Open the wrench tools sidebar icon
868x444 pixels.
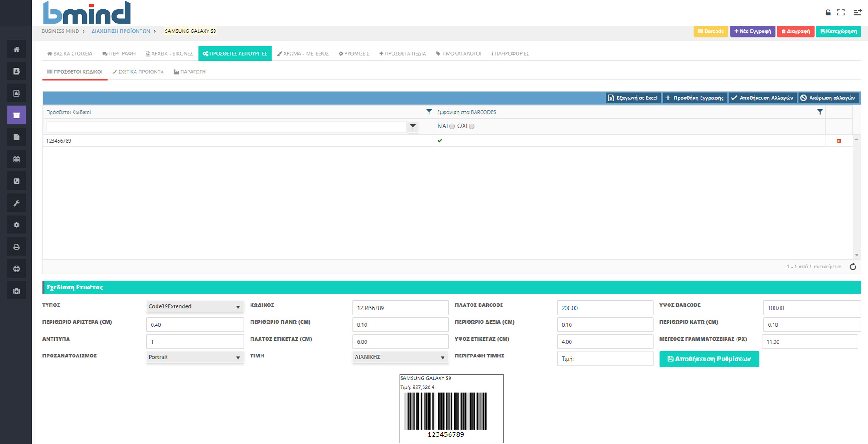pyautogui.click(x=16, y=203)
